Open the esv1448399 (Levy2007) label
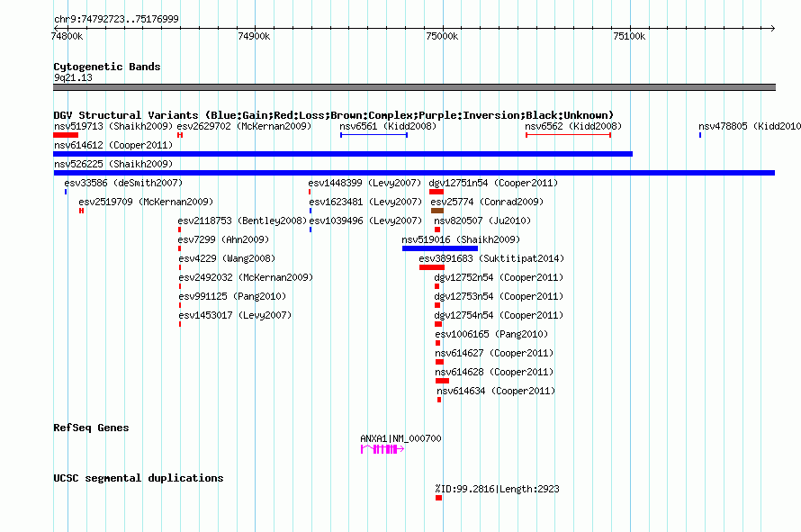 click(364, 183)
